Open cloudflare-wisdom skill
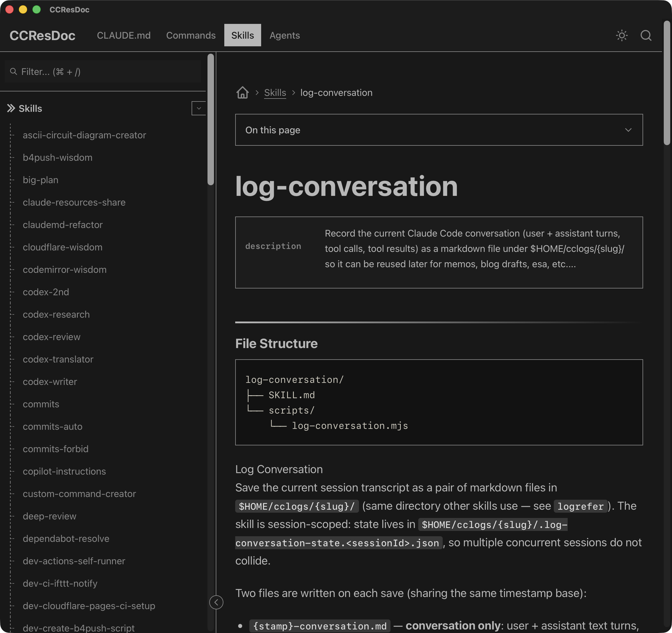 click(62, 247)
